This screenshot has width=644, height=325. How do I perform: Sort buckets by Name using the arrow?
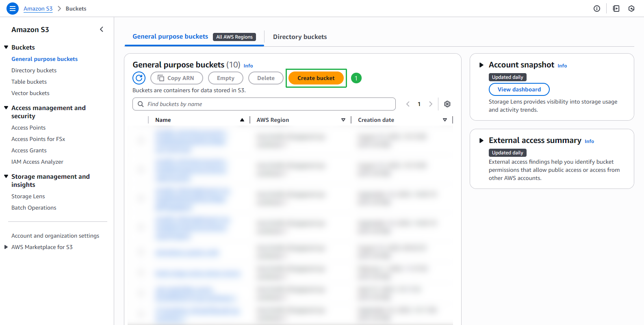(x=242, y=120)
